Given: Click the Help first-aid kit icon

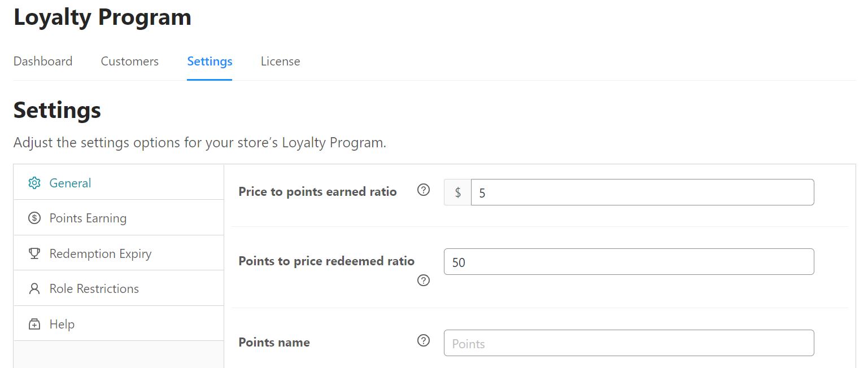Looking at the screenshot, I should [34, 324].
